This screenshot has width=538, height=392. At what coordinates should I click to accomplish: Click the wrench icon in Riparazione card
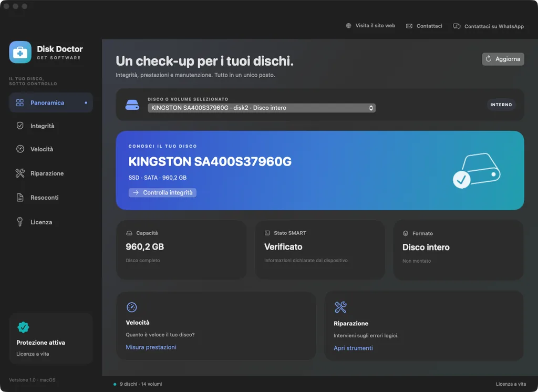pos(340,307)
